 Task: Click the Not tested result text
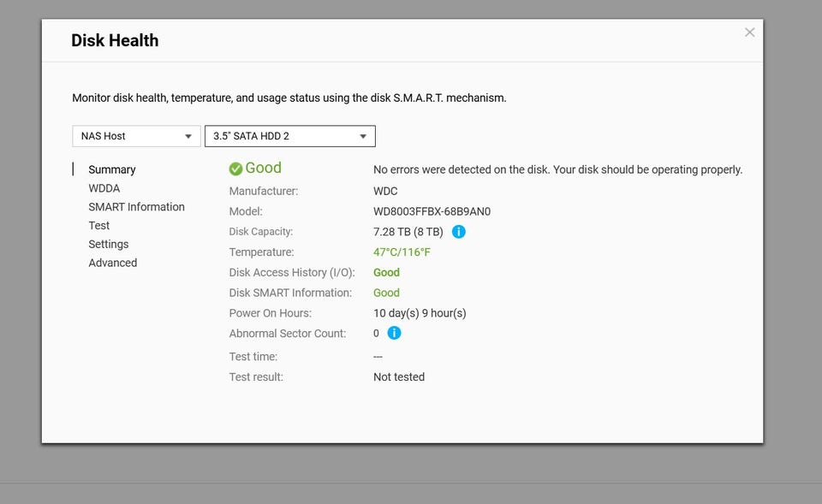[399, 377]
